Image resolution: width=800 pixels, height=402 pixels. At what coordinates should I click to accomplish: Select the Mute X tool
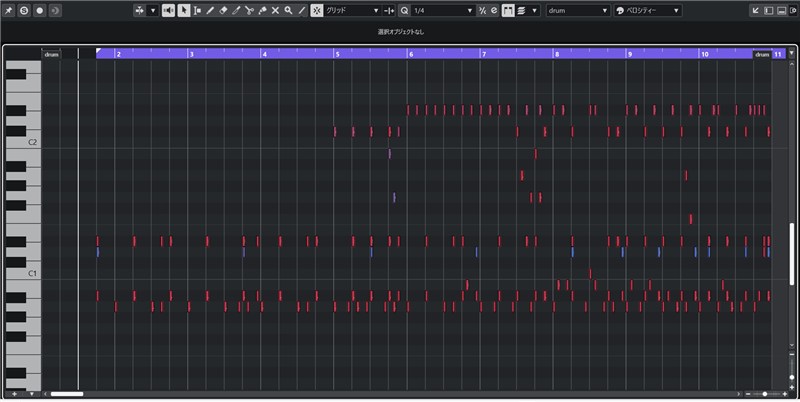tap(275, 10)
